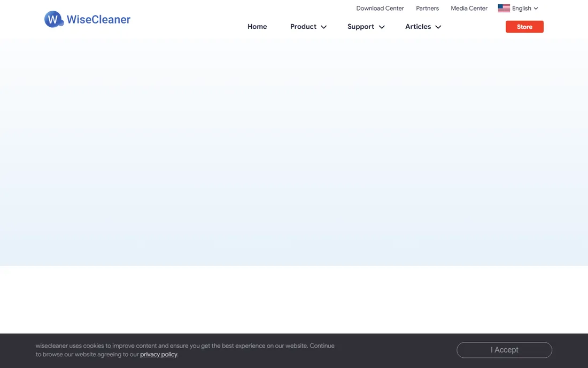This screenshot has width=588, height=368.
Task: Click the WiseCleaner W logo icon
Action: point(53,19)
